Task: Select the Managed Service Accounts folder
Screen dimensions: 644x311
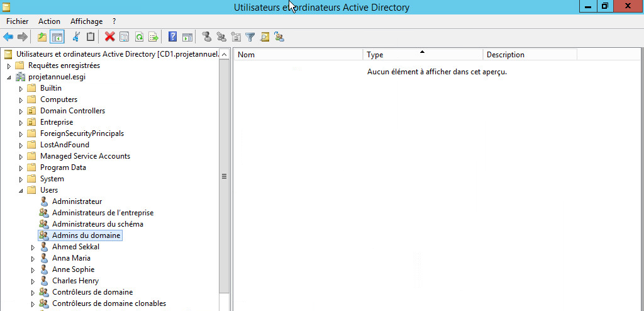Action: click(85, 156)
